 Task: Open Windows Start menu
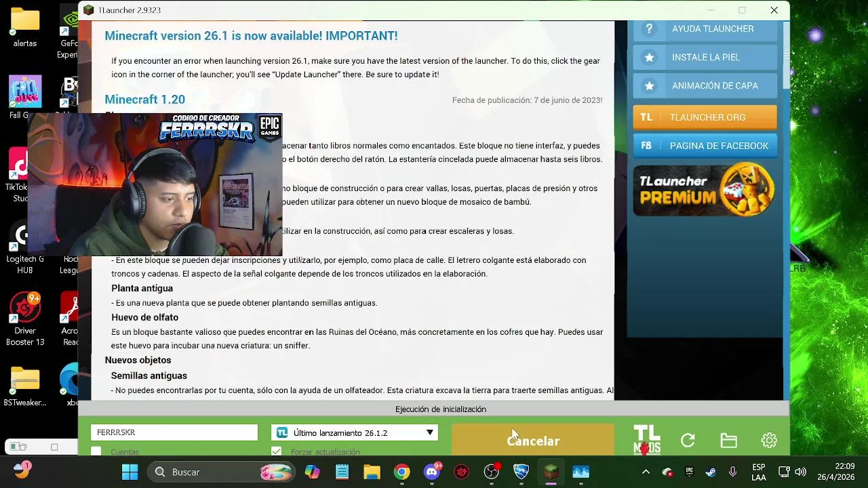tap(130, 472)
